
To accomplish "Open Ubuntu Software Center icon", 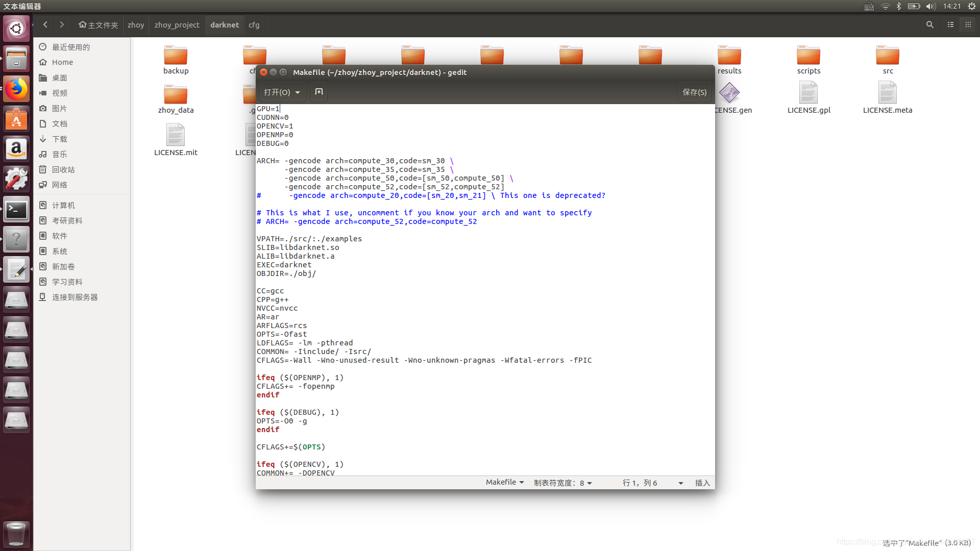I will coord(16,119).
